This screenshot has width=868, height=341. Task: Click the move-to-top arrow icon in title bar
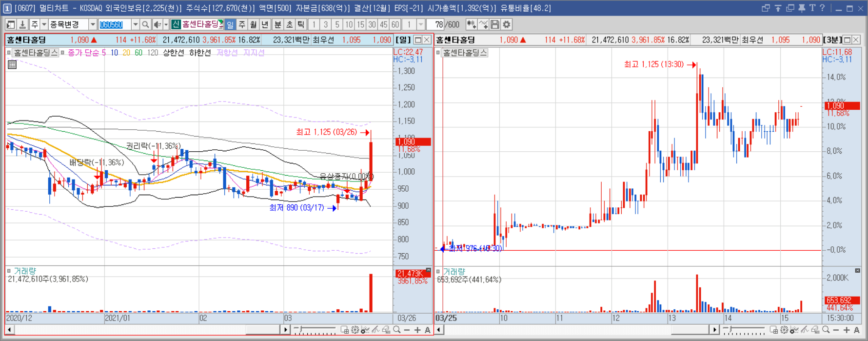coord(778,8)
